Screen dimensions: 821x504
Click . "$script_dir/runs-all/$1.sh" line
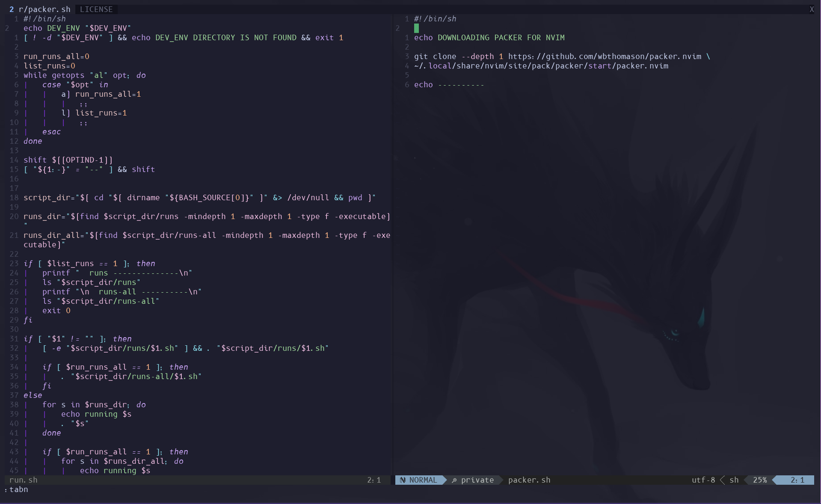coord(131,377)
